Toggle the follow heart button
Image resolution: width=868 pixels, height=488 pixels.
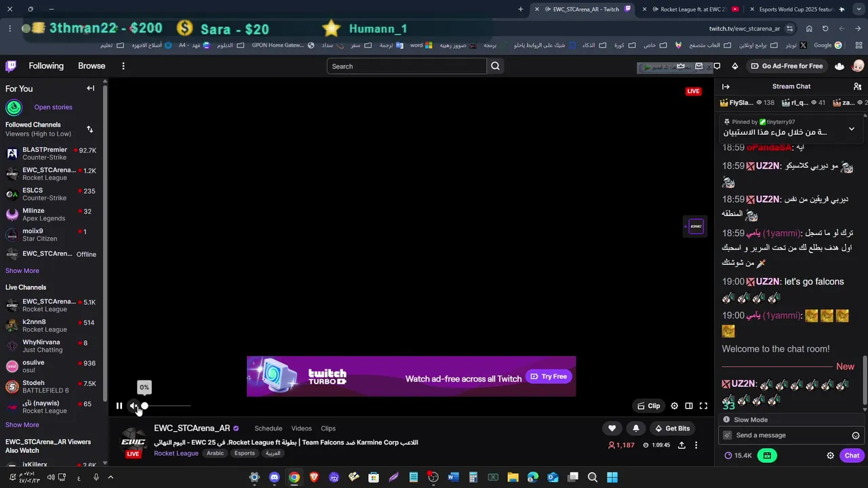point(612,428)
